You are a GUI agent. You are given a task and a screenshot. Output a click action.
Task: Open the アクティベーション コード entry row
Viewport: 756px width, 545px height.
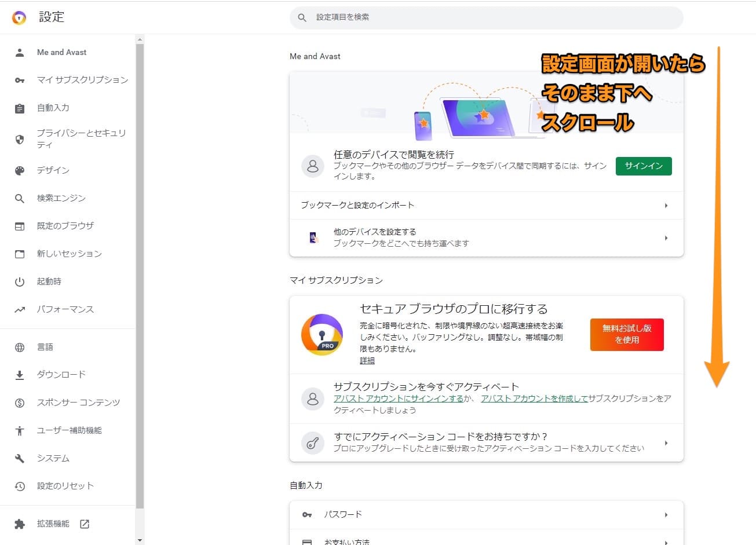tap(486, 442)
